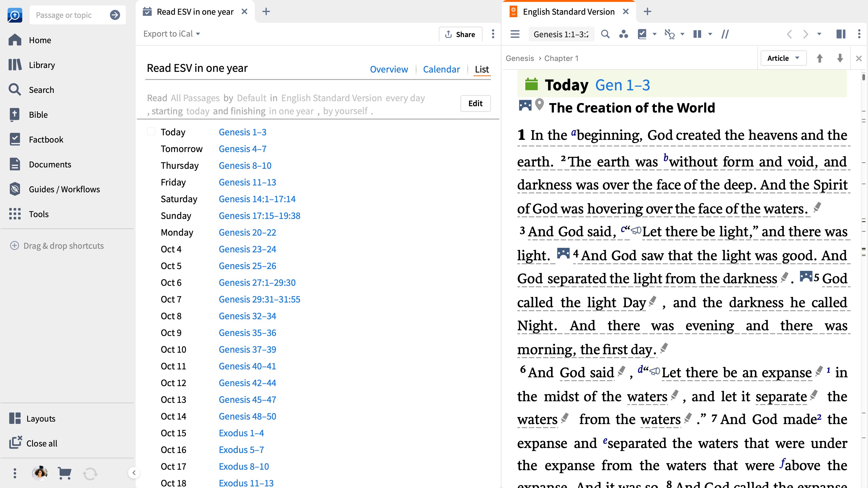Open Documents in the sidebar
The height and width of the screenshot is (488, 868).
click(40, 164)
